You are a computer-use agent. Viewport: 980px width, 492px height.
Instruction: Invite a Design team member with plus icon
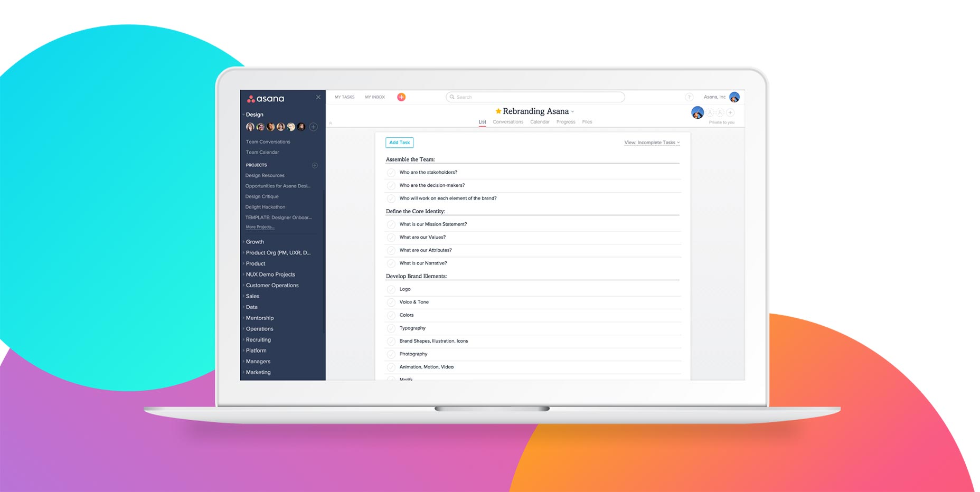click(313, 127)
